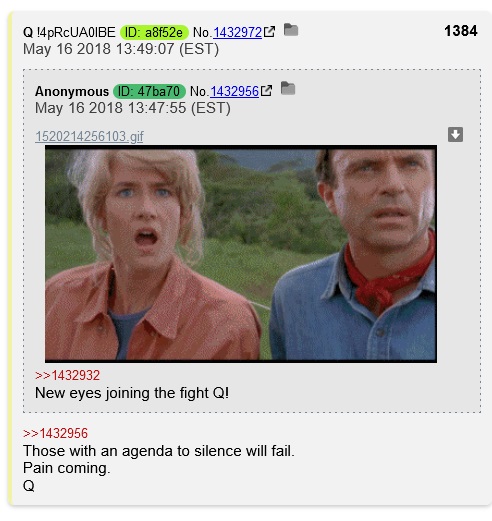
Task: Click the Q !4pRcUA0IBE tripcode name
Action: point(69,33)
